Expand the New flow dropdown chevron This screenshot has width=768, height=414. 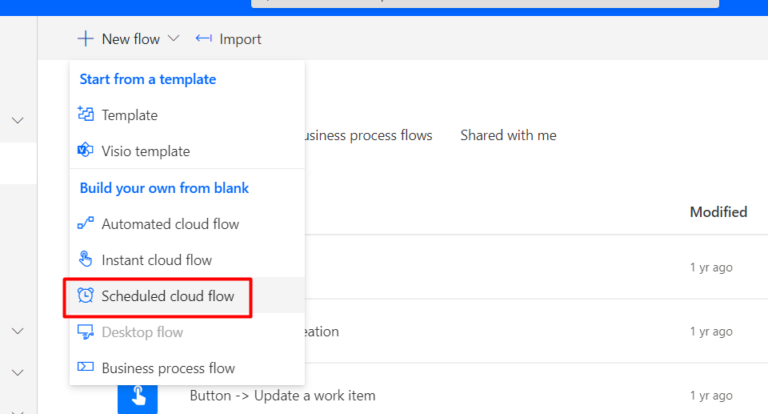pyautogui.click(x=173, y=38)
